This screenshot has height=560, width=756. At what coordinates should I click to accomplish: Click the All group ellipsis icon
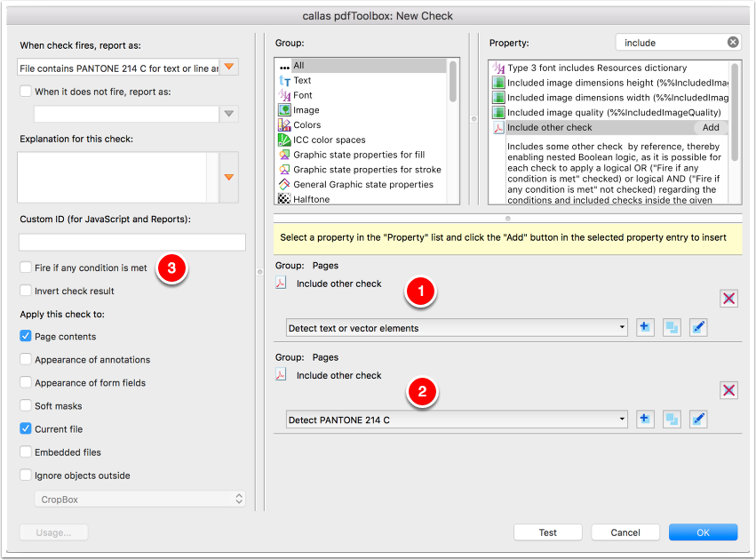point(284,66)
